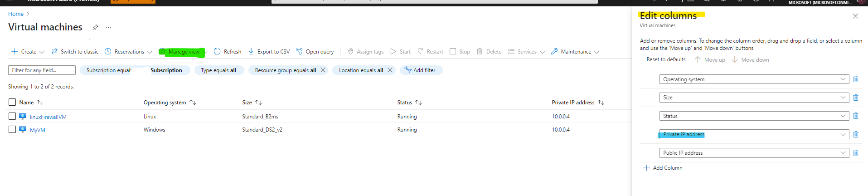Remove the Resource group filter
This screenshot has width=868, height=196.
323,70
